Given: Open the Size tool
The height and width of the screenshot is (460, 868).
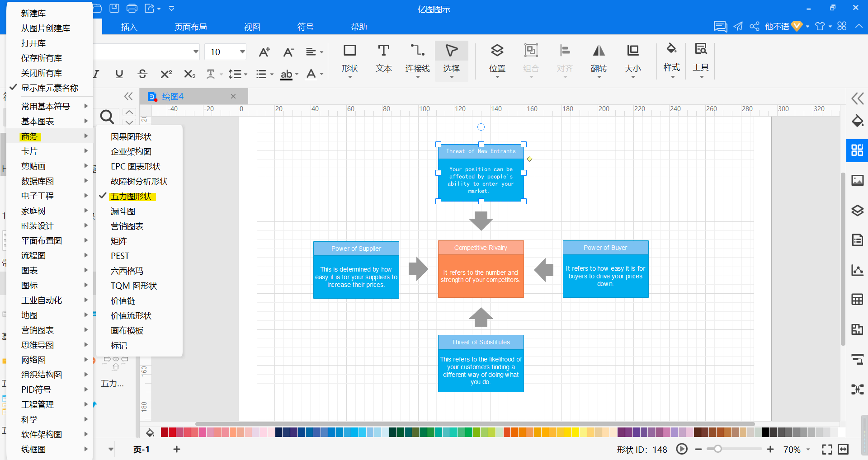Looking at the screenshot, I should pyautogui.click(x=632, y=51).
